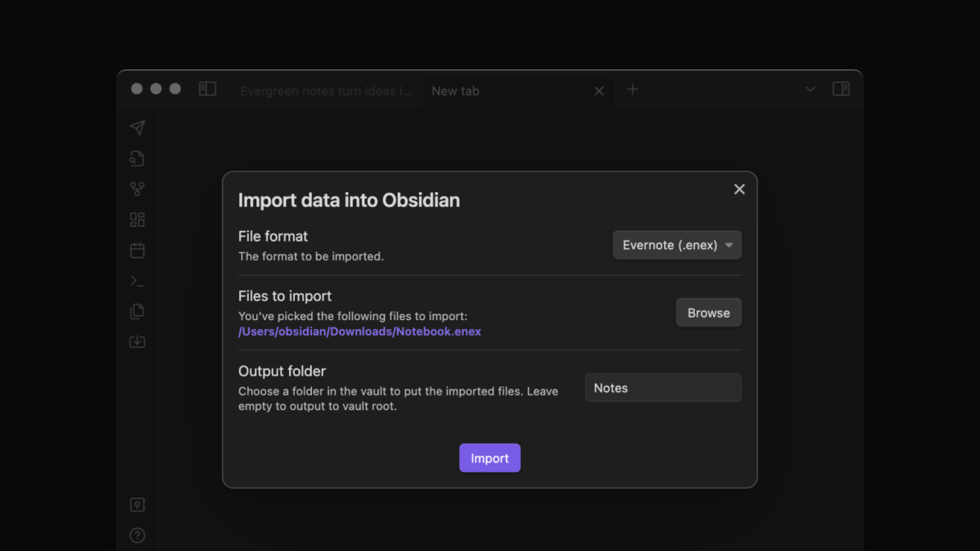The width and height of the screenshot is (980, 551).
Task: Click the canvas grid icon in the ribbon
Action: coord(137,220)
